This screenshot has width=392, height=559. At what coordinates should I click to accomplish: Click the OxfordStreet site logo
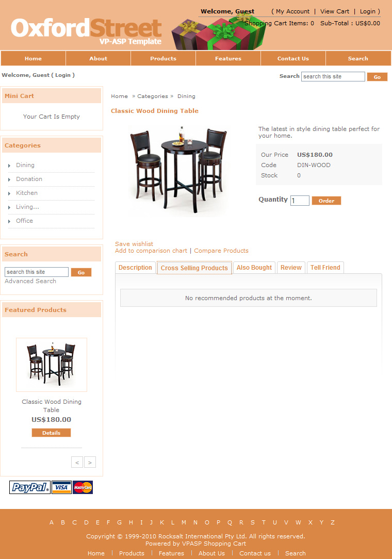tap(86, 31)
